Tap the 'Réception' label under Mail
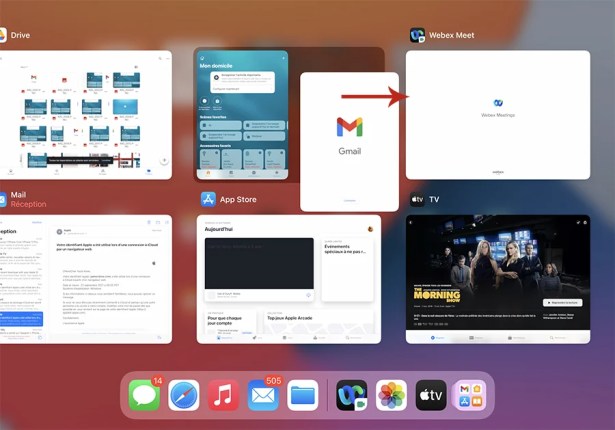 coord(28,204)
